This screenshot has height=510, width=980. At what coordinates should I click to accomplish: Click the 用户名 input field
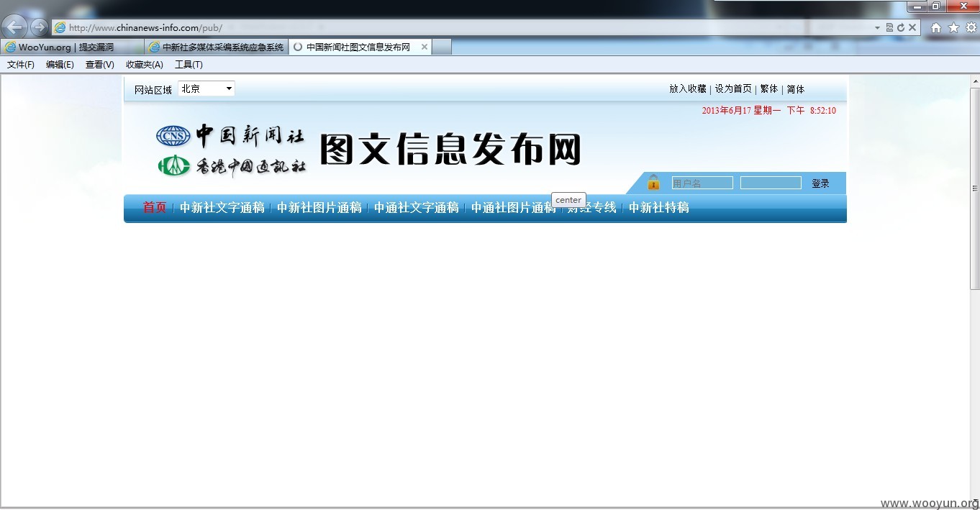[702, 183]
